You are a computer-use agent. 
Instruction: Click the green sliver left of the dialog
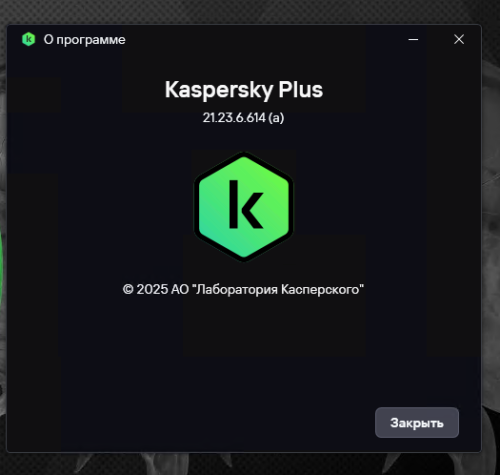(2, 267)
